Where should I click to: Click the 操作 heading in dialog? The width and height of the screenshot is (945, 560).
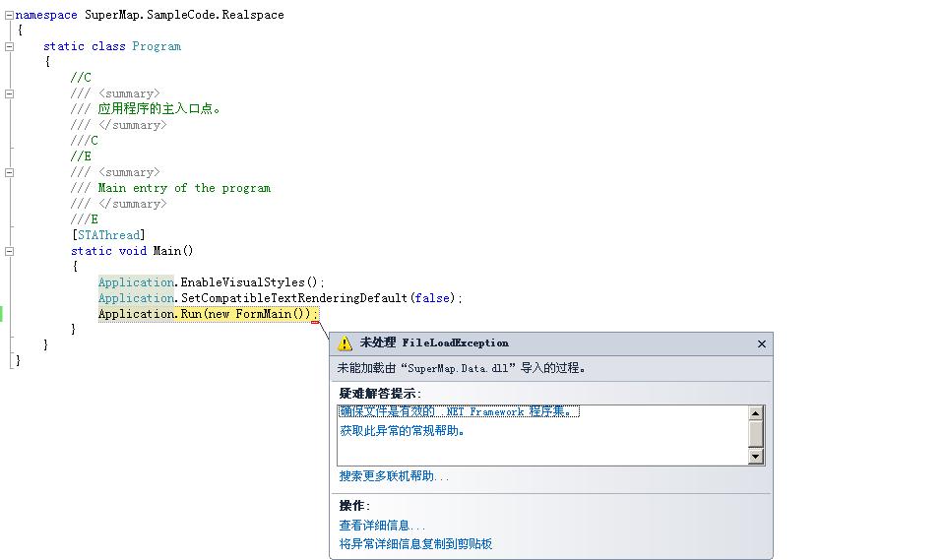pos(354,506)
